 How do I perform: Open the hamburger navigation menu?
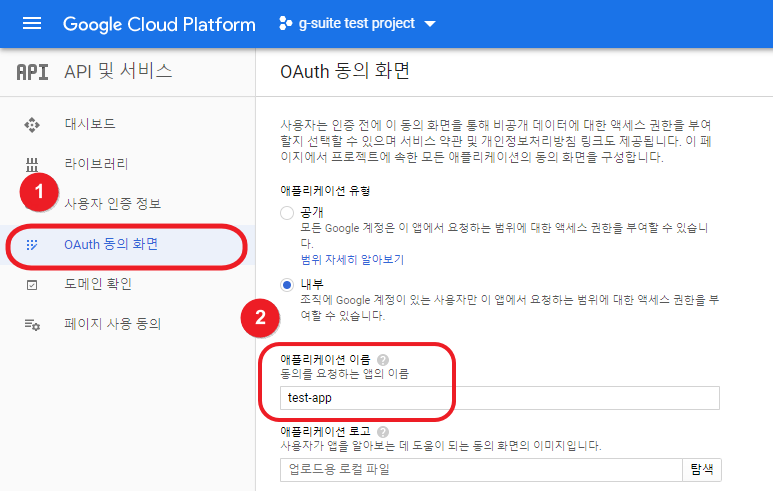click(32, 23)
